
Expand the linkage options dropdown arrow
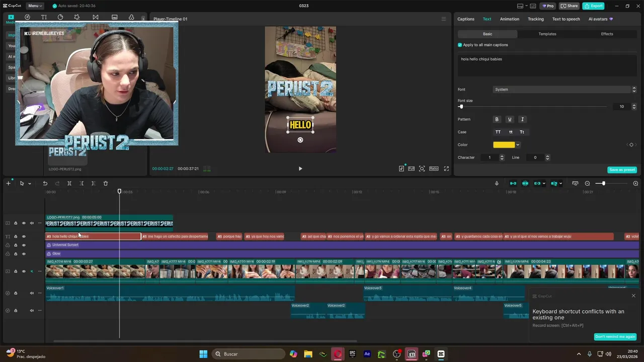pyautogui.click(x=544, y=184)
